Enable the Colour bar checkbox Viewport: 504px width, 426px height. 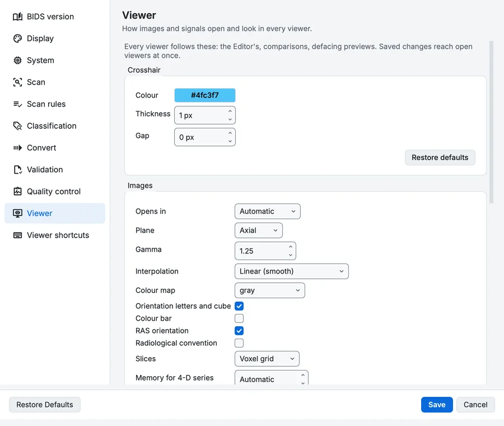[x=239, y=318]
